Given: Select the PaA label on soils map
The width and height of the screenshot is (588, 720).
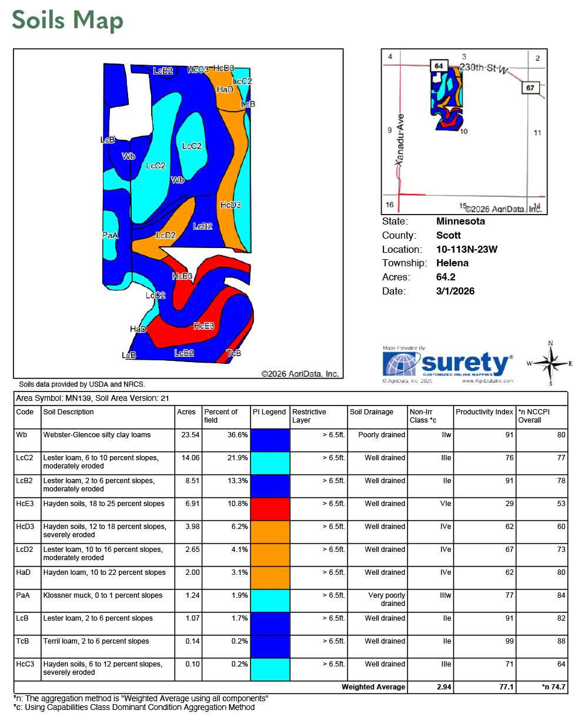Looking at the screenshot, I should pos(110,235).
